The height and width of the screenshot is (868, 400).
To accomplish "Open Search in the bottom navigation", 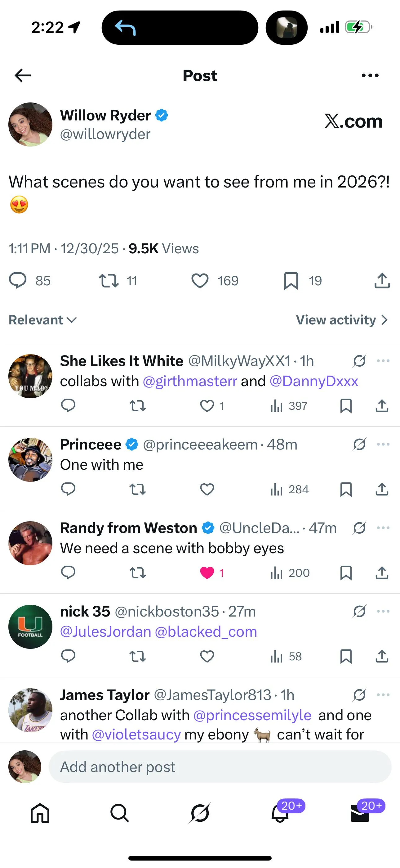I will point(119,813).
